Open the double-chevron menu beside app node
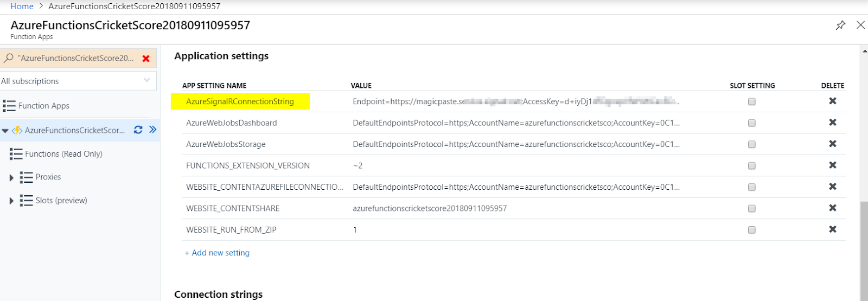This screenshot has height=301, width=868. [153, 130]
